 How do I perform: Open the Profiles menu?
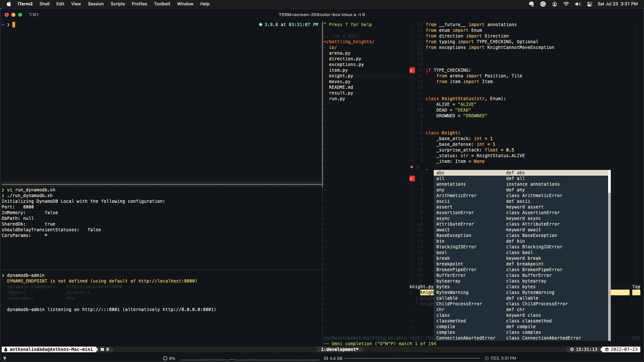pos(139,4)
